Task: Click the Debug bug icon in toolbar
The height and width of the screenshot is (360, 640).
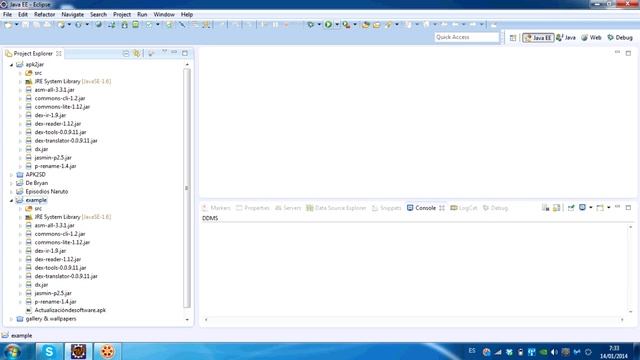Action: coord(310,25)
